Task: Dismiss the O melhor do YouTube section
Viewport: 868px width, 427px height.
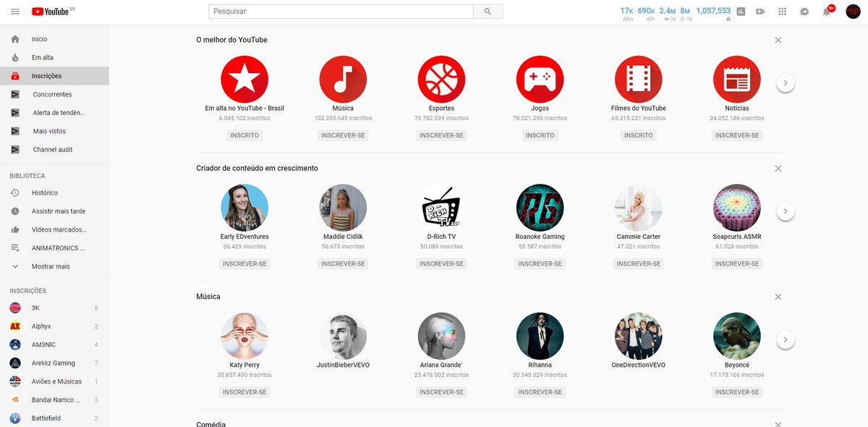Action: pyautogui.click(x=778, y=40)
